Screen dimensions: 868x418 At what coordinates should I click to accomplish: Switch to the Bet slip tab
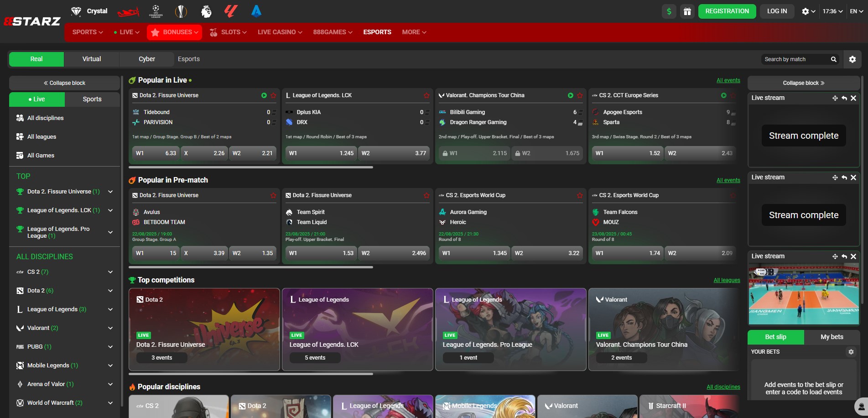coord(775,337)
